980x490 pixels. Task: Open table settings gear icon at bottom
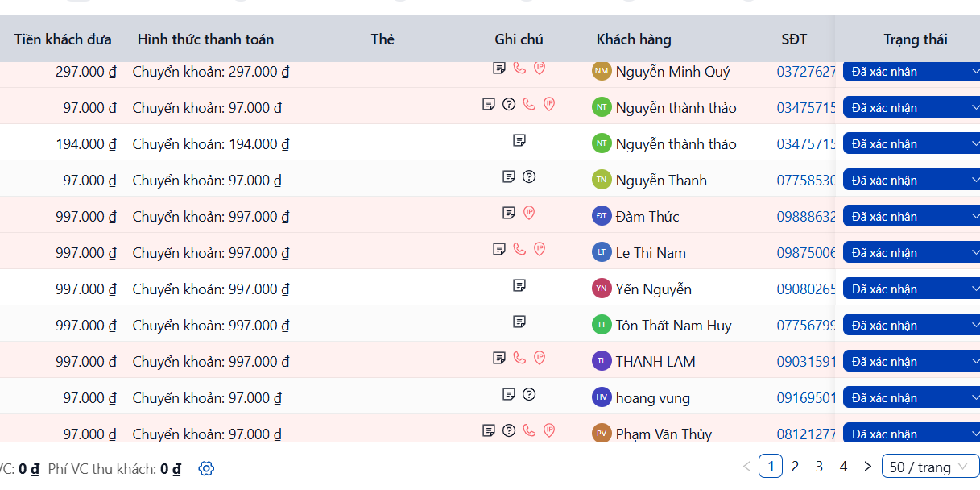[206, 468]
